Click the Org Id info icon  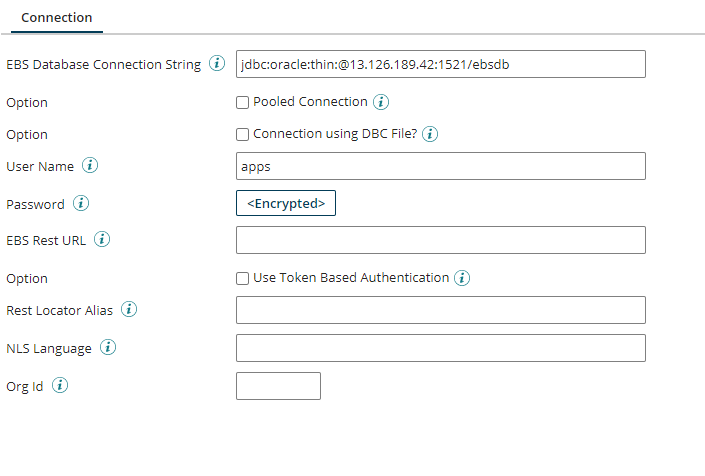click(60, 385)
